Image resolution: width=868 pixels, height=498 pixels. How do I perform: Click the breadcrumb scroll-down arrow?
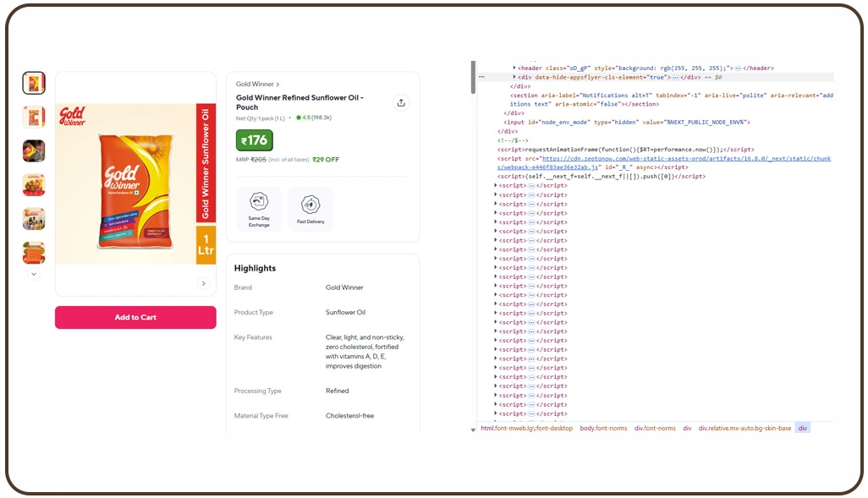click(473, 430)
